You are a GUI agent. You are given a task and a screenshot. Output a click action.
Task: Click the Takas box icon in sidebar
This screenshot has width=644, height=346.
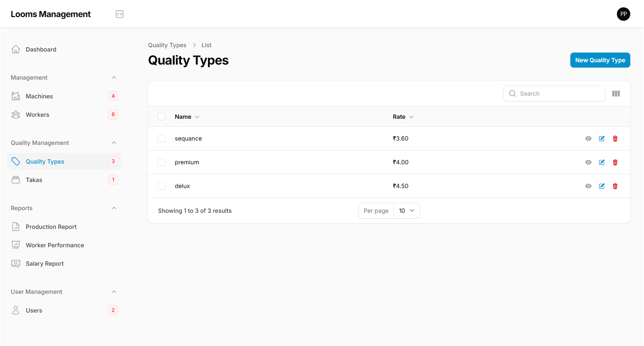[x=16, y=180]
